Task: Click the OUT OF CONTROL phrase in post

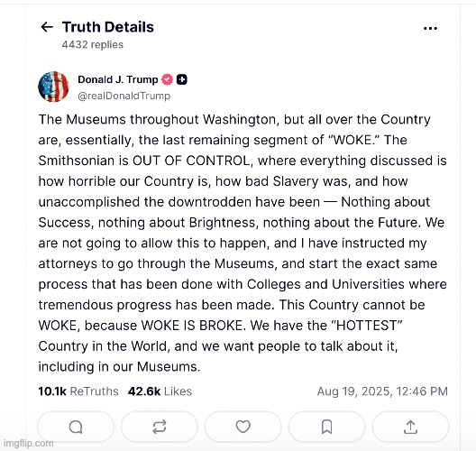Action: (x=191, y=161)
